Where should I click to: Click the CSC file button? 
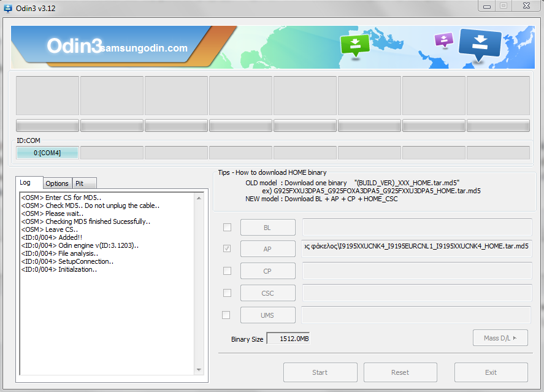coord(268,293)
